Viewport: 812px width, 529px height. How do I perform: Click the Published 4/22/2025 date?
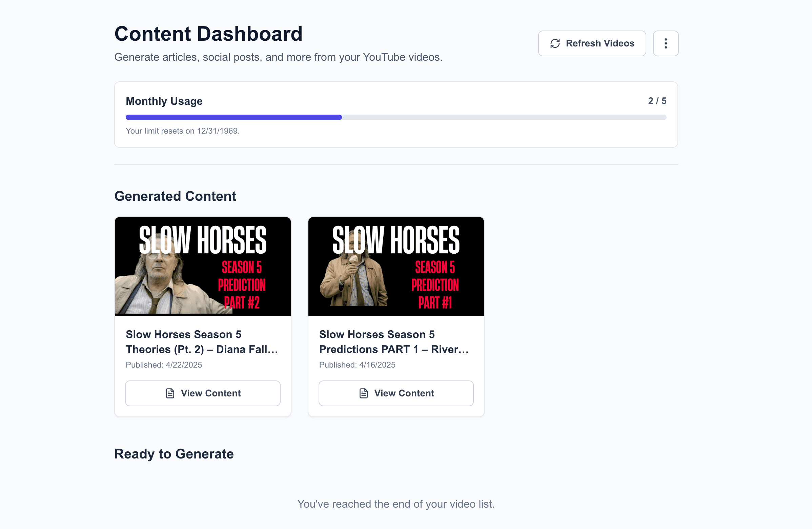click(x=164, y=365)
